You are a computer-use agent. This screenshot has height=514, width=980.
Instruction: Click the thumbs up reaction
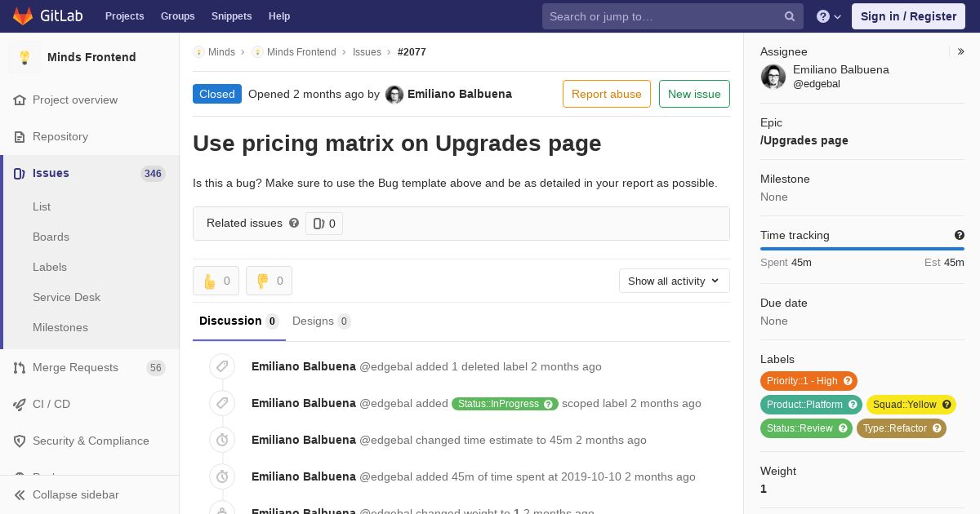tap(216, 281)
